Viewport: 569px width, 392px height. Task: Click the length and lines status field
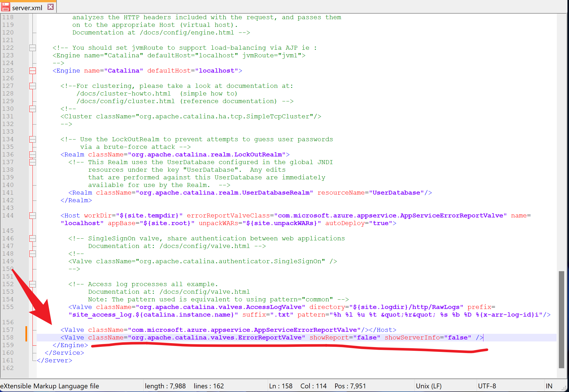[184, 386]
